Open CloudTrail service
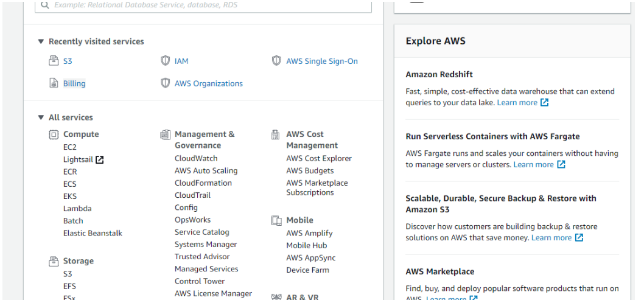Viewport: 644px width, 300px height. tap(192, 195)
